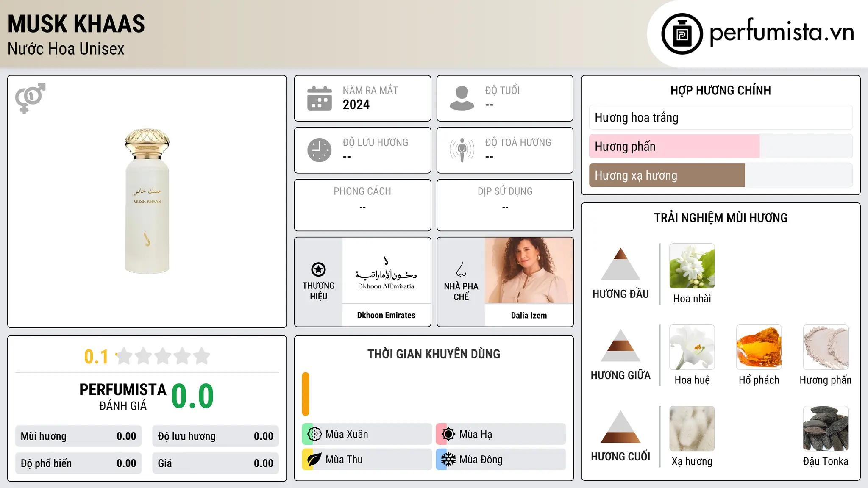Click the release year value 2024
Viewport: 868px width, 488px height.
pos(356,105)
